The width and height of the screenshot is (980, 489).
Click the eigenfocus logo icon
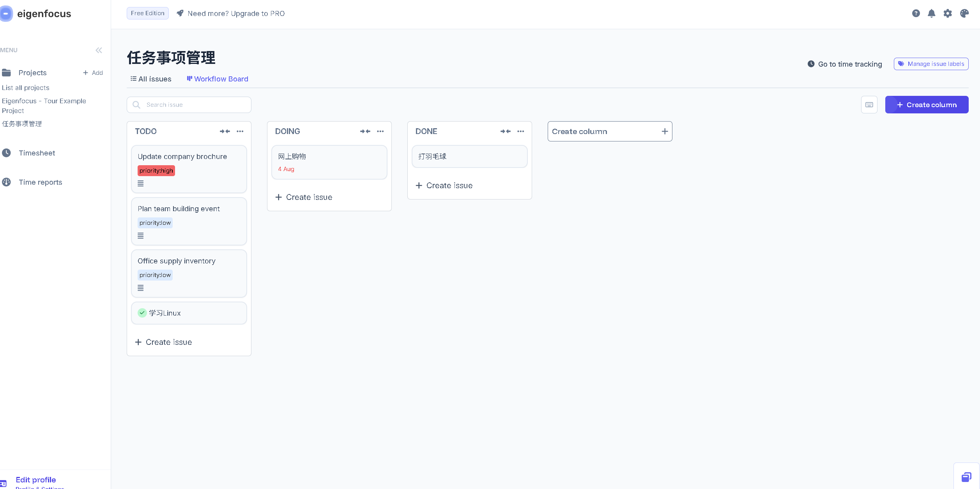(6, 14)
